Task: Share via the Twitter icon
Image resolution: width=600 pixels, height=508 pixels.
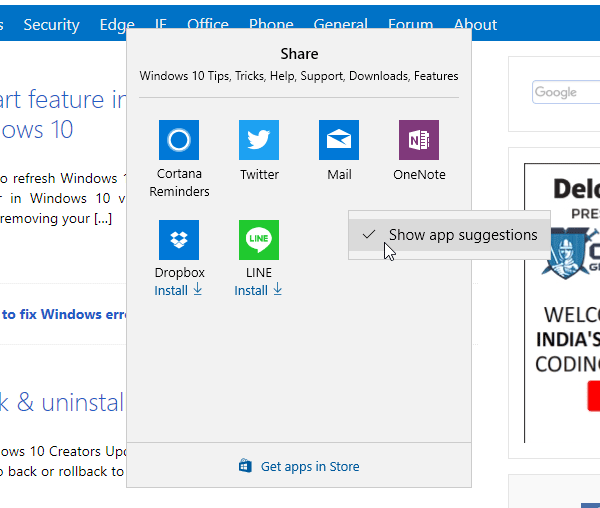Action: (x=259, y=140)
